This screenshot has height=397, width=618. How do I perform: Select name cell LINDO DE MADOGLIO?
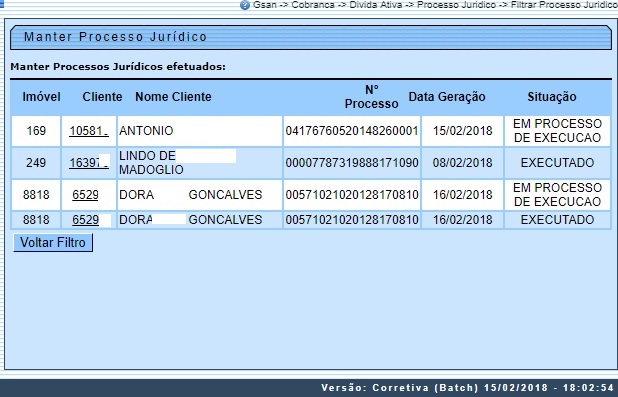pyautogui.click(x=200, y=163)
